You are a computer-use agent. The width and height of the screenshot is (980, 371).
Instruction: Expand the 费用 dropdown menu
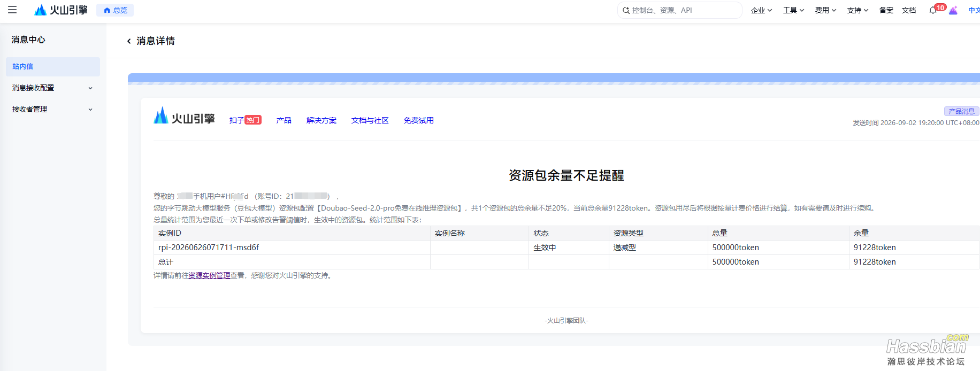point(825,10)
